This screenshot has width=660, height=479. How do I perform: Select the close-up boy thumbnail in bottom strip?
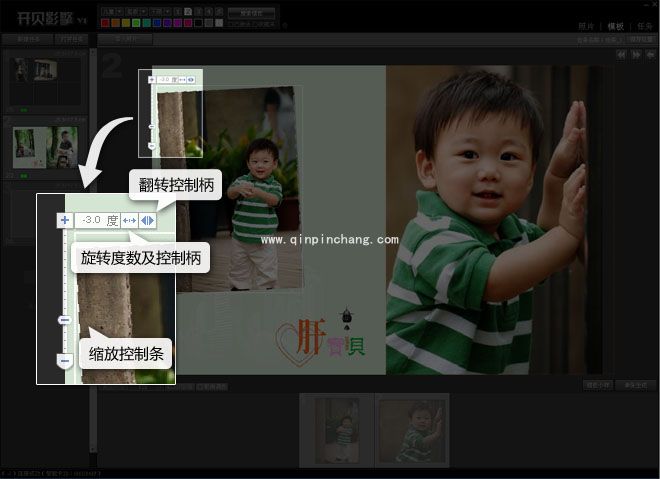(x=412, y=430)
